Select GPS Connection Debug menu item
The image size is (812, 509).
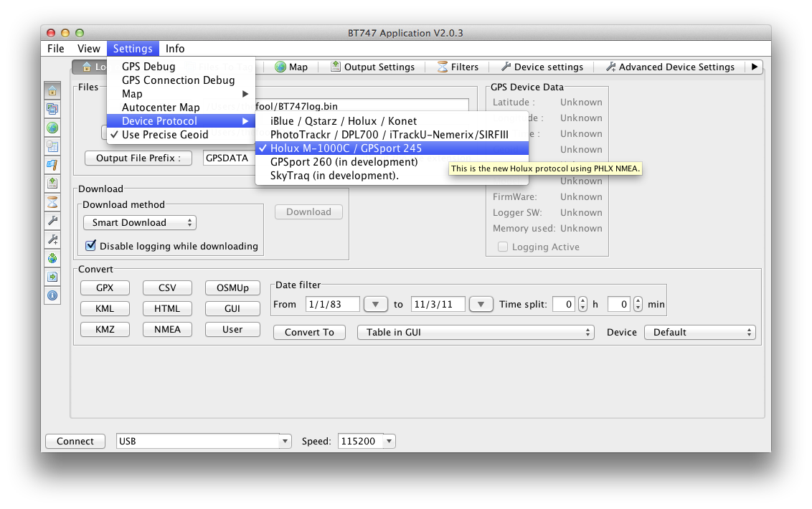point(181,80)
